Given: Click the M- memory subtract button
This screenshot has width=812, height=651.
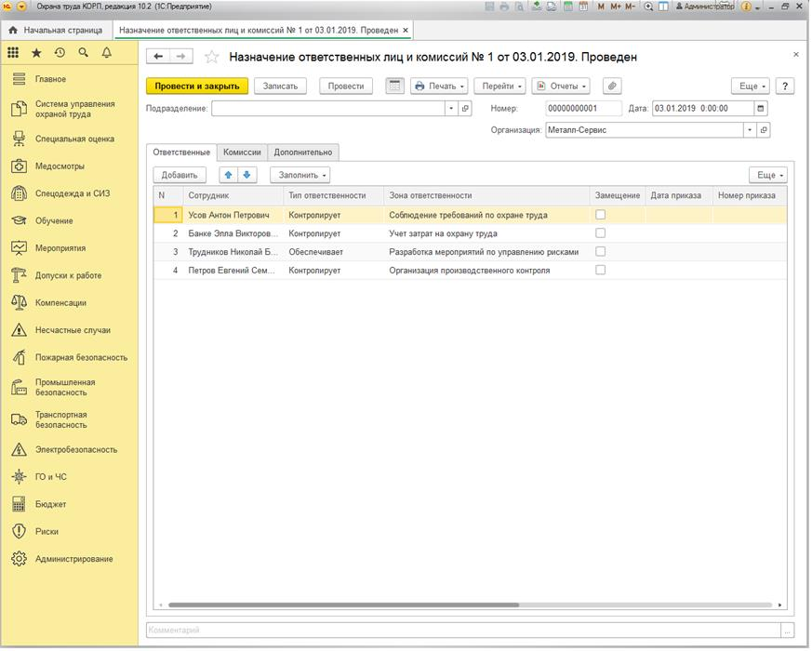Looking at the screenshot, I should (631, 7).
